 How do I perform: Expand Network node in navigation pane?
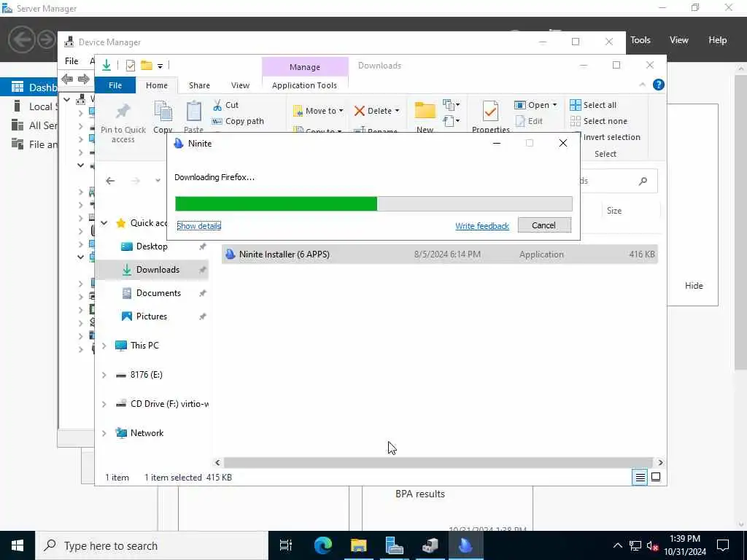(104, 433)
